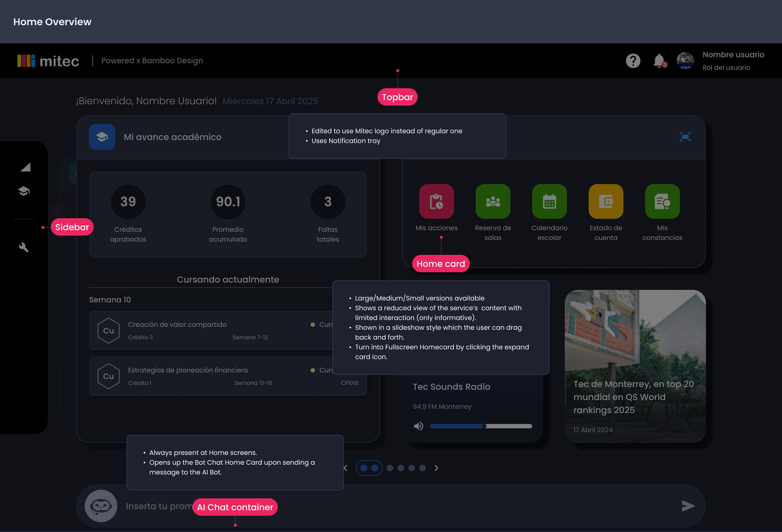Expand the home card to fullscreen
The width and height of the screenshot is (782, 532).
click(x=685, y=137)
